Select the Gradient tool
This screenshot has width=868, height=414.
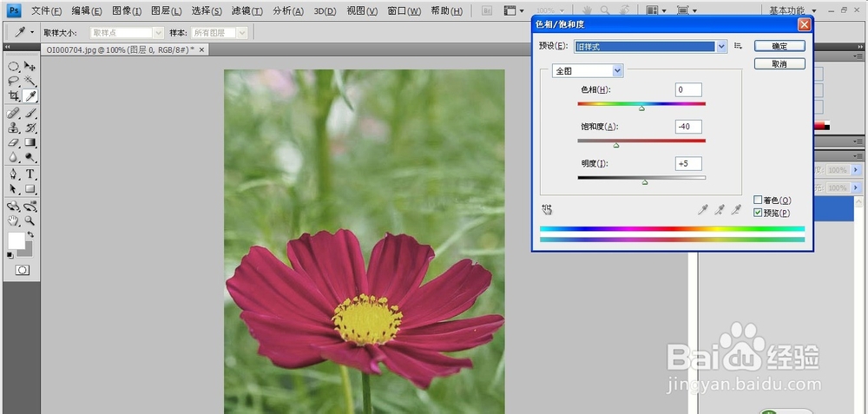tap(30, 142)
